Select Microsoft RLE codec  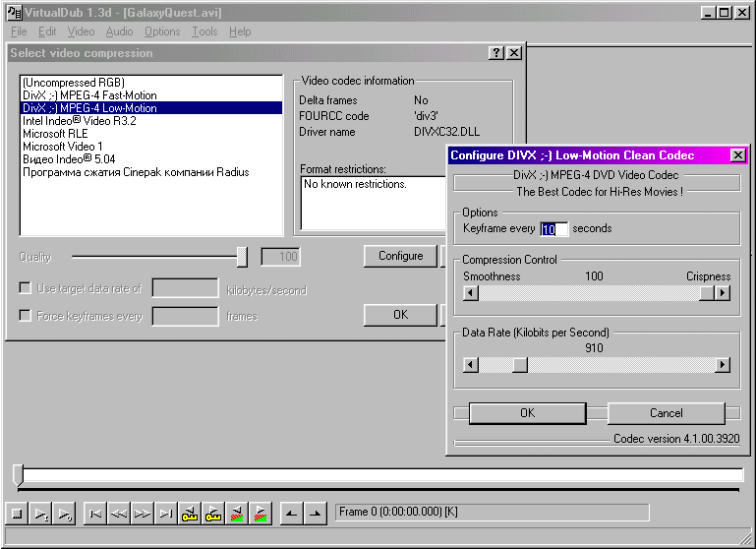tap(151, 134)
